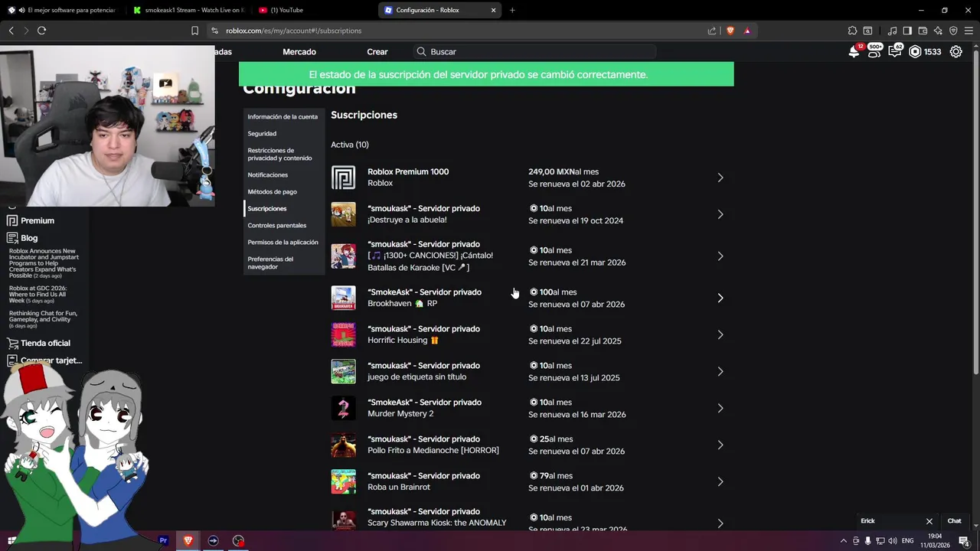
Task: Open the Robux balance 1533
Action: tap(925, 52)
